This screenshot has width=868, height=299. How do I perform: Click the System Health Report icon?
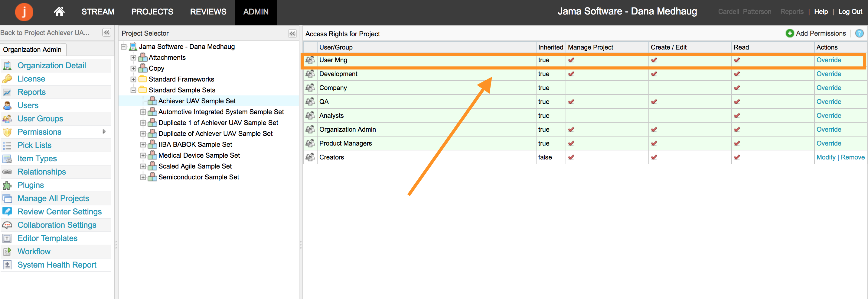[7, 265]
